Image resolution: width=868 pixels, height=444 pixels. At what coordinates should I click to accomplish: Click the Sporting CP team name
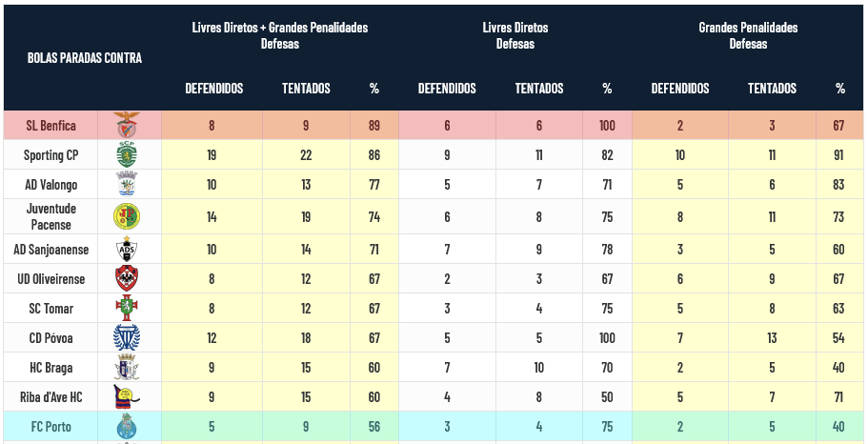pyautogui.click(x=51, y=154)
